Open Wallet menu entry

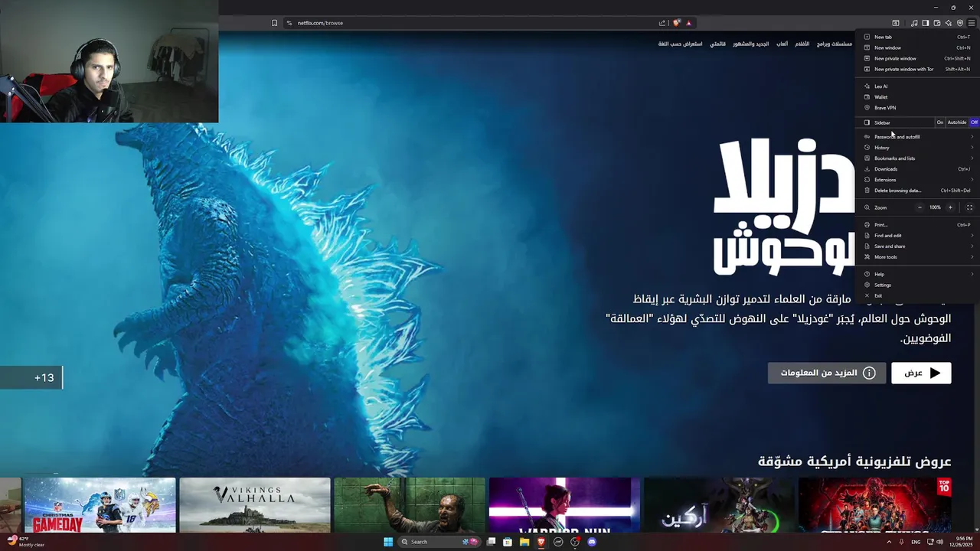(917, 97)
